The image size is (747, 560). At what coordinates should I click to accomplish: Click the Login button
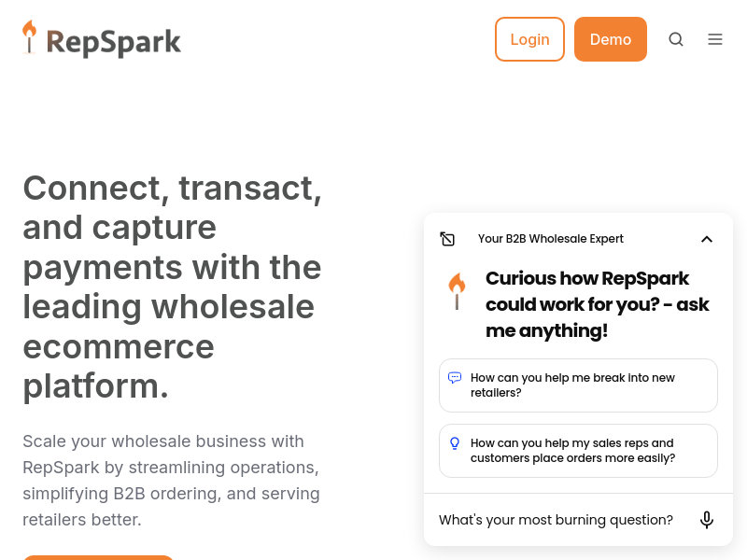pos(529,39)
